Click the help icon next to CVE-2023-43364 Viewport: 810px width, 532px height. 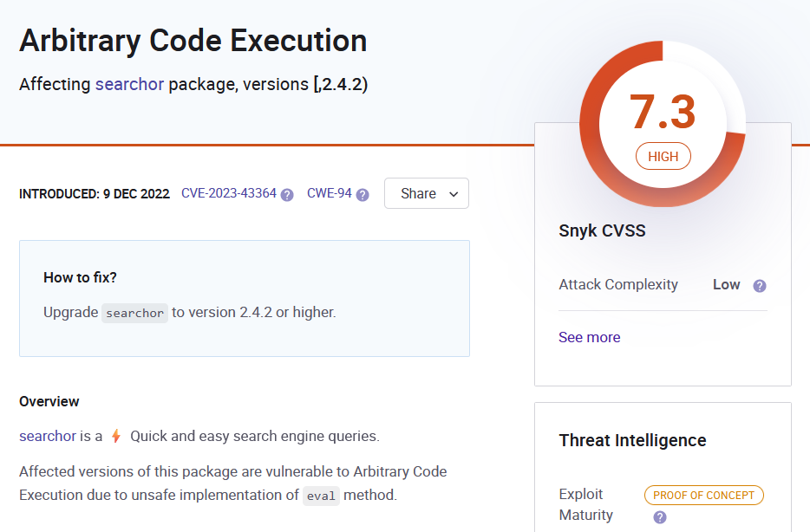point(287,195)
